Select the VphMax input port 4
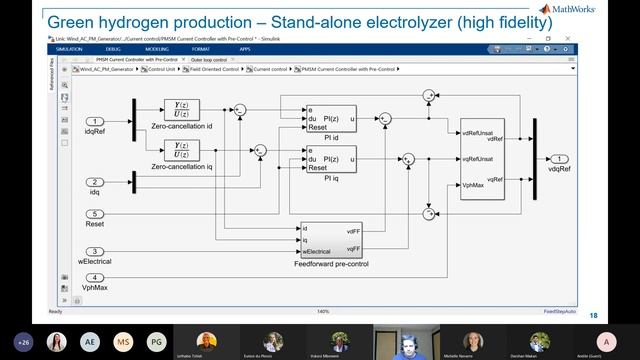 coord(95,278)
